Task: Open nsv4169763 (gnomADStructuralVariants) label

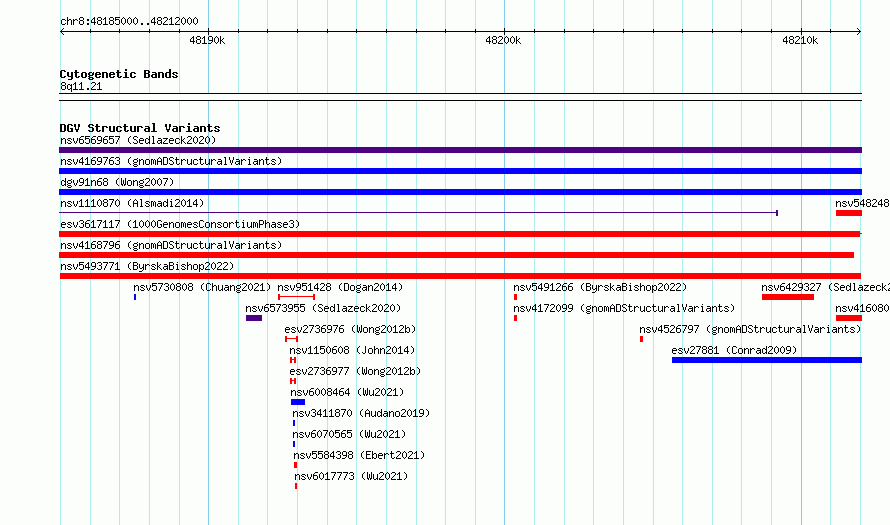Action: click(171, 161)
